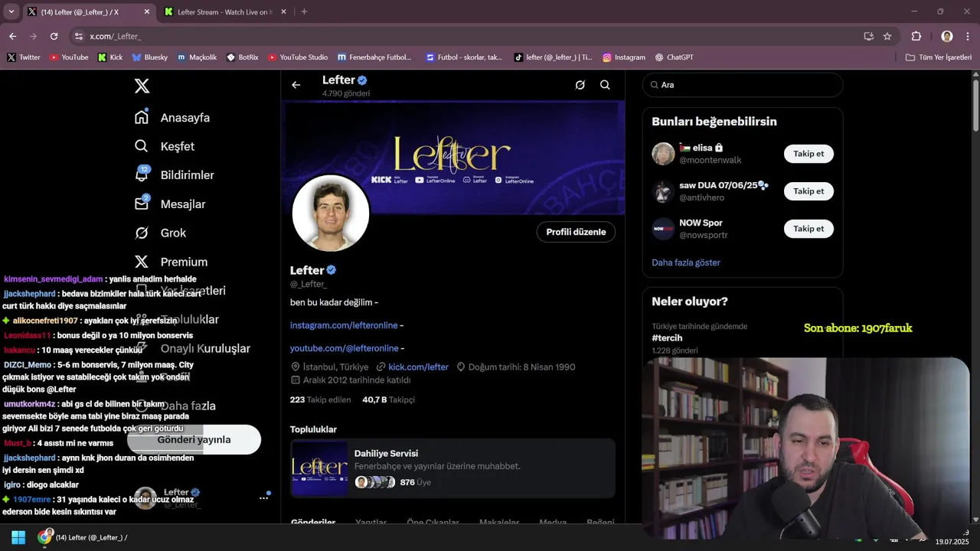Click Profili düzenle button

click(x=576, y=232)
